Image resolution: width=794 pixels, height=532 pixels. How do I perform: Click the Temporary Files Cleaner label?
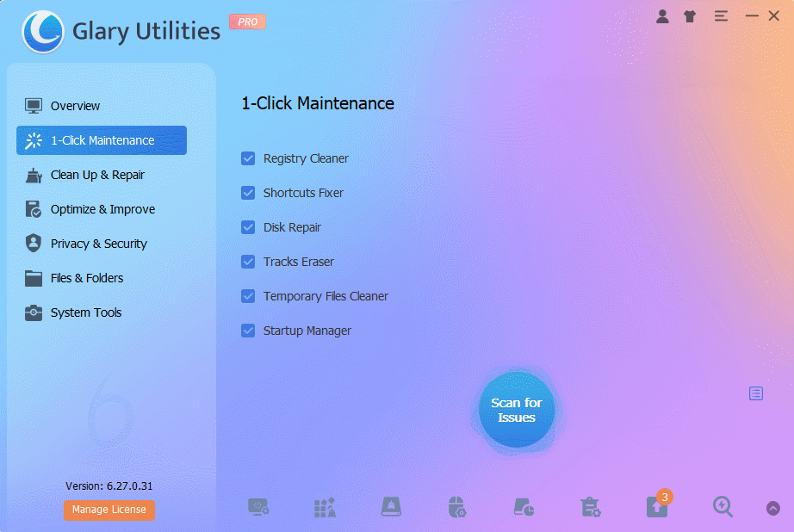point(326,296)
